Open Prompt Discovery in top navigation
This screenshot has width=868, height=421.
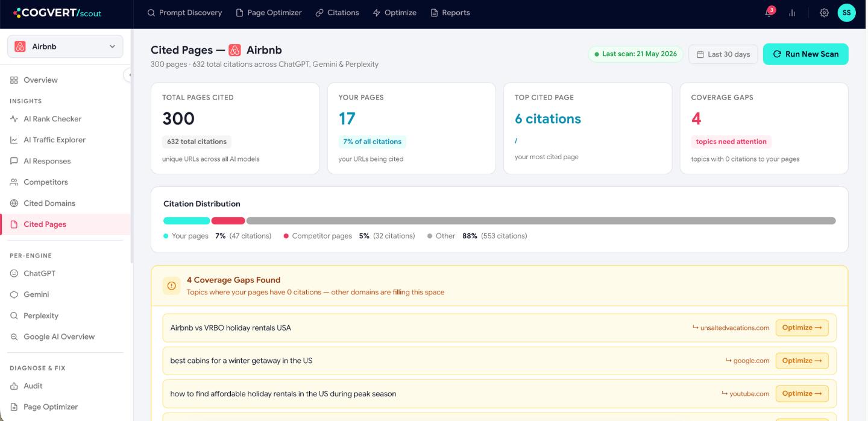click(184, 13)
